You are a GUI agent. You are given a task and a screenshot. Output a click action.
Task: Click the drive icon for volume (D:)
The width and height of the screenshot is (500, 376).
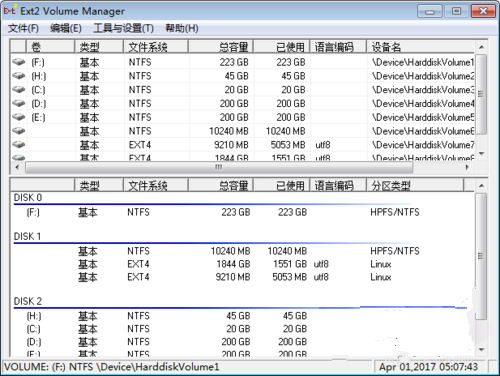(x=19, y=104)
